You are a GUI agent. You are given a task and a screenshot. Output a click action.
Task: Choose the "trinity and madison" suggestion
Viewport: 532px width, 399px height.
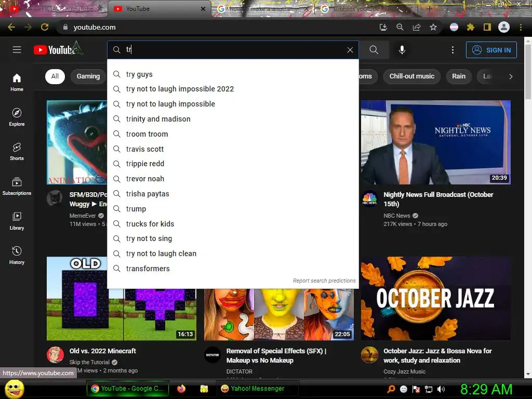click(x=233, y=119)
